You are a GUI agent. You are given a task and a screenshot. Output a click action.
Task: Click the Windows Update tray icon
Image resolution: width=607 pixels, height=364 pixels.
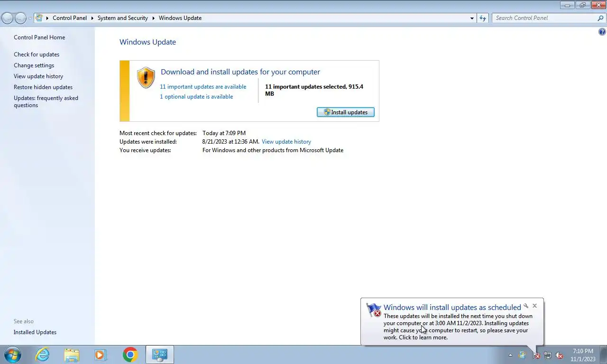pyautogui.click(x=522, y=355)
